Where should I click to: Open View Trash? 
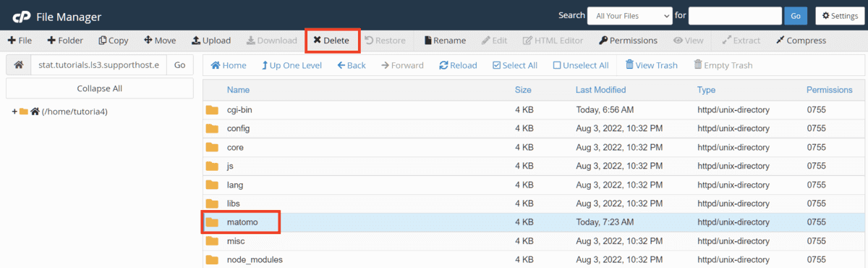[x=652, y=65]
